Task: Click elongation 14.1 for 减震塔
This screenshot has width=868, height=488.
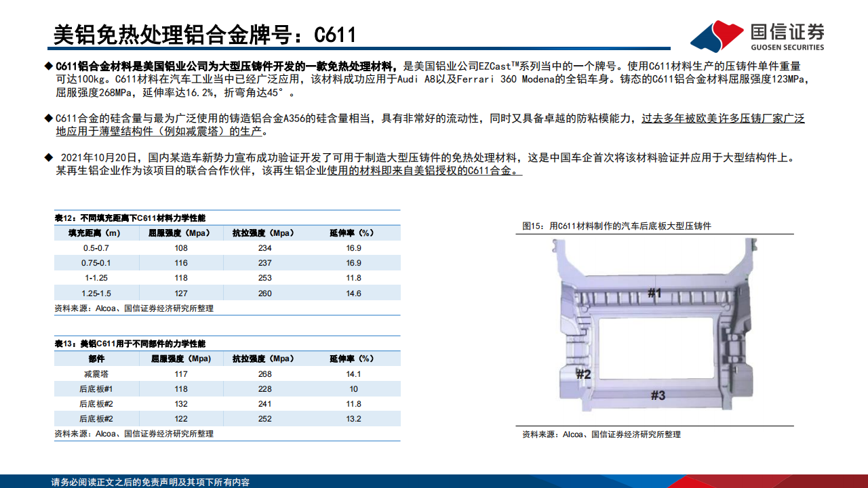Action: pyautogui.click(x=353, y=374)
